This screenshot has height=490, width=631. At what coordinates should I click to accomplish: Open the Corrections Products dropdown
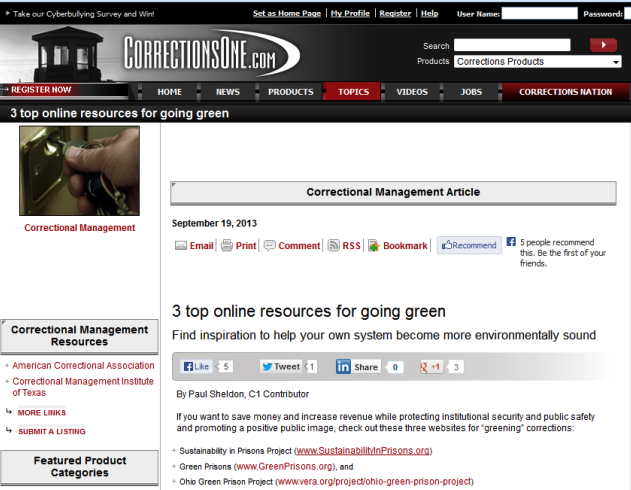coord(538,62)
